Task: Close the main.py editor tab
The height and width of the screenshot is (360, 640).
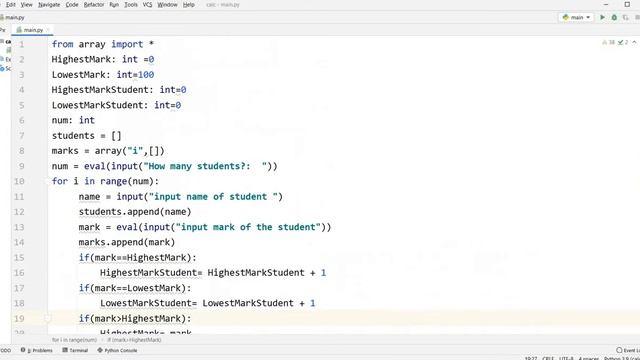Action: tap(48, 30)
